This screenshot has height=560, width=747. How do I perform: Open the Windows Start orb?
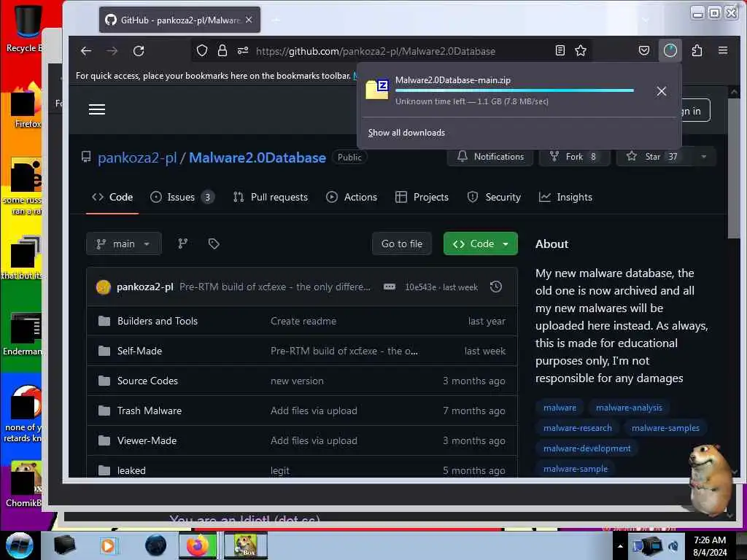click(20, 545)
